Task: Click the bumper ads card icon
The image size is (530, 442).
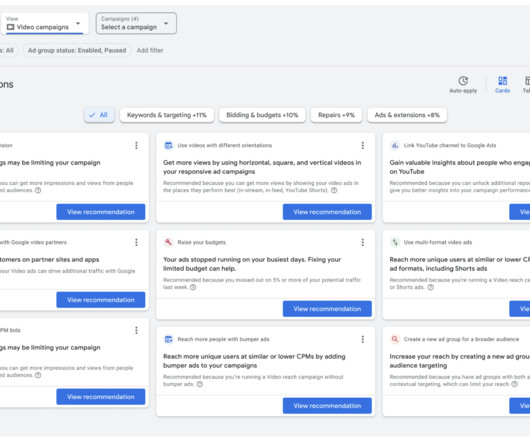Action: tap(168, 339)
